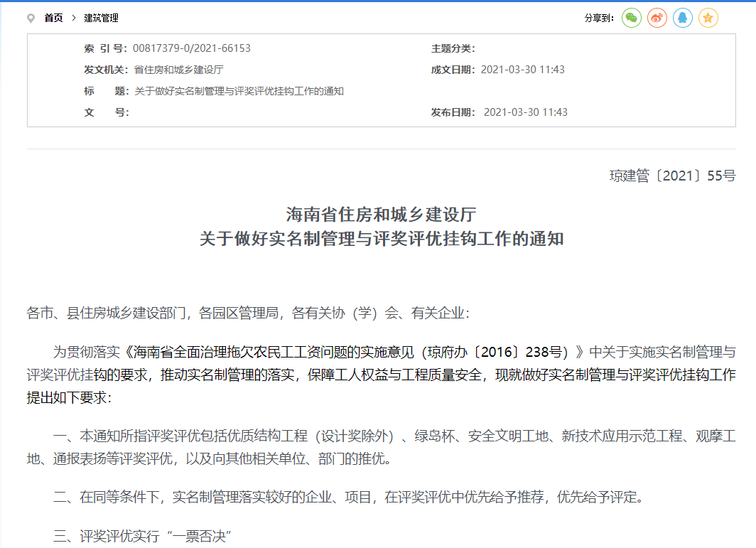Click the 成文日期 date value
Viewport: 756px width, 548px height.
[x=522, y=70]
